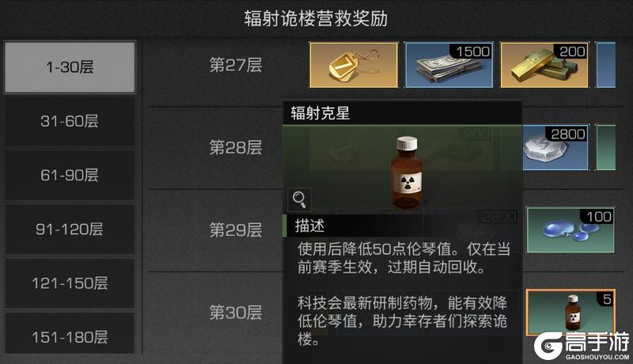Switch to the 91-120层 tab
Image resolution: width=633 pixels, height=364 pixels.
pos(70,229)
